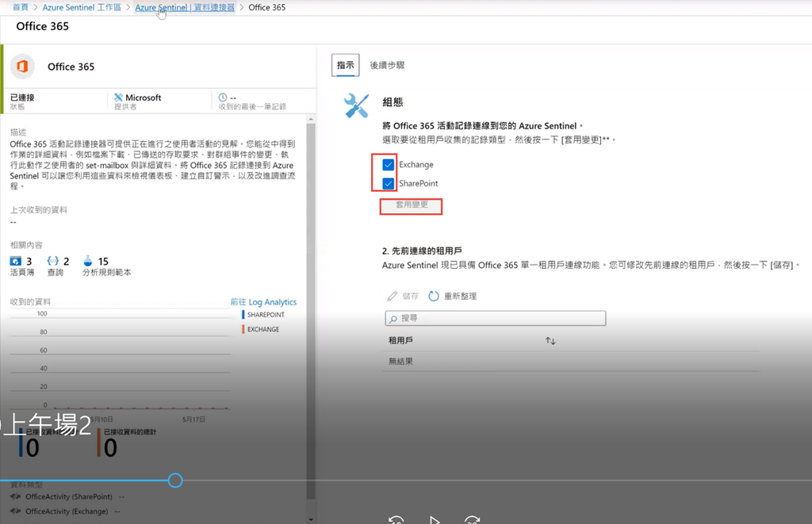Click the left panel scrollbar down arrow
This screenshot has width=812, height=524.
point(311,518)
